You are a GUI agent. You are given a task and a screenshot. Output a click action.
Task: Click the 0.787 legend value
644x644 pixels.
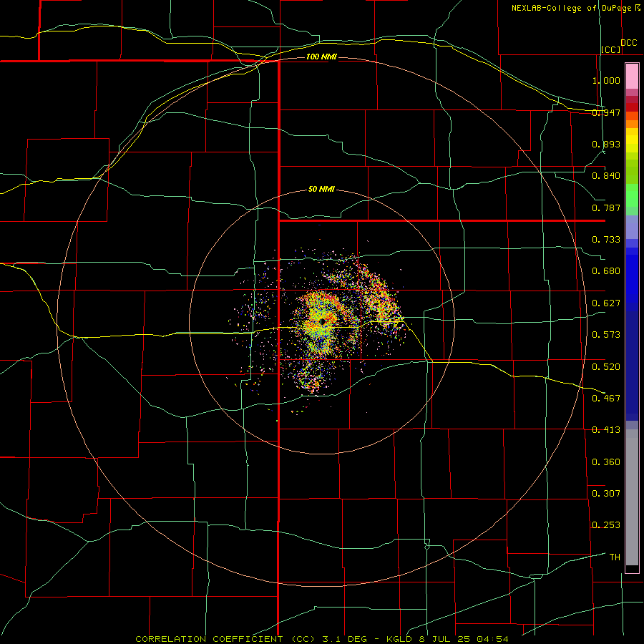point(606,208)
